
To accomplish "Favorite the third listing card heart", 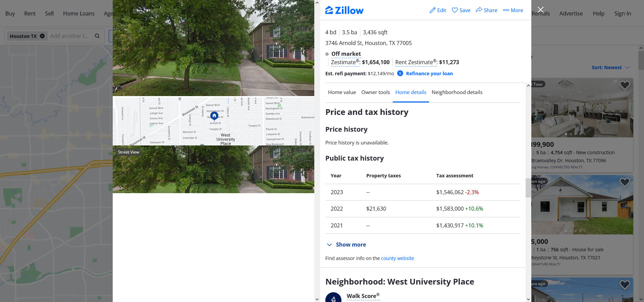I will pyautogui.click(x=625, y=285).
